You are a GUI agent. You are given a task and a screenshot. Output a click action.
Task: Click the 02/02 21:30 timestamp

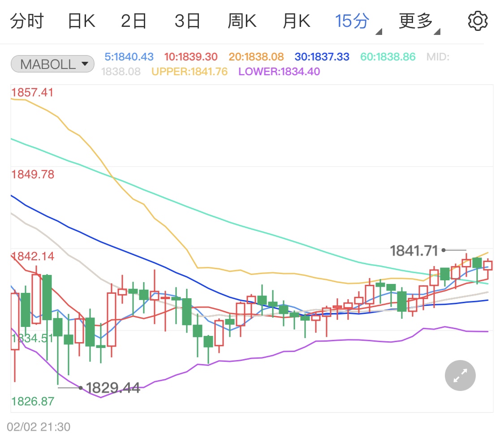tap(39, 427)
